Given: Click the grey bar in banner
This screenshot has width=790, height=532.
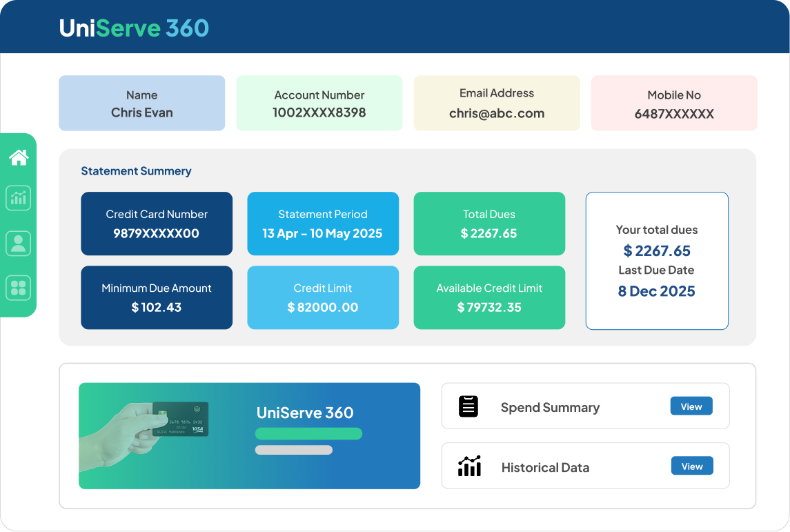Looking at the screenshot, I should 294,450.
